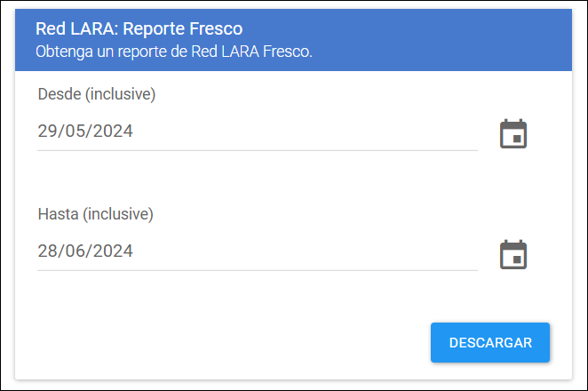Viewport: 588px width, 391px height.
Task: Click the 'Hasta (inclusive)' label
Action: (x=96, y=214)
